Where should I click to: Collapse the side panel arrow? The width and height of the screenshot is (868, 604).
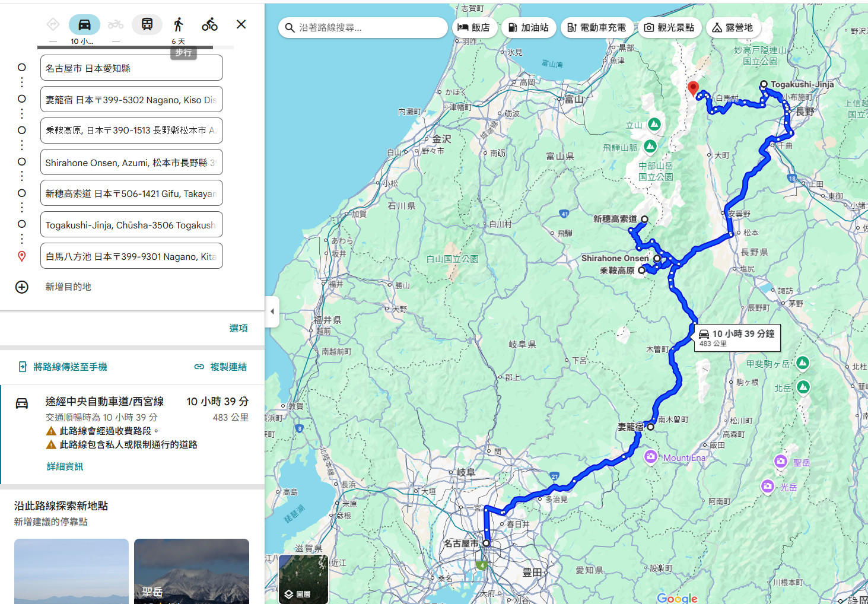pyautogui.click(x=272, y=311)
